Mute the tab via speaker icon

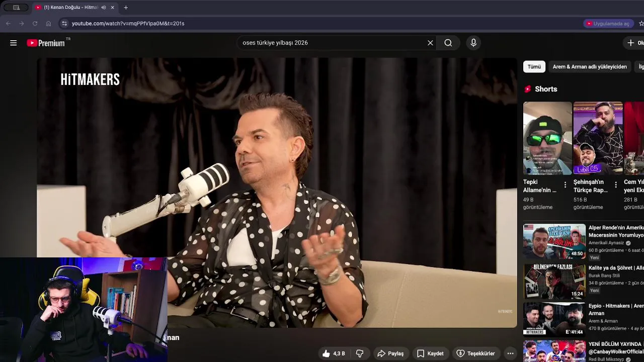coord(103,8)
